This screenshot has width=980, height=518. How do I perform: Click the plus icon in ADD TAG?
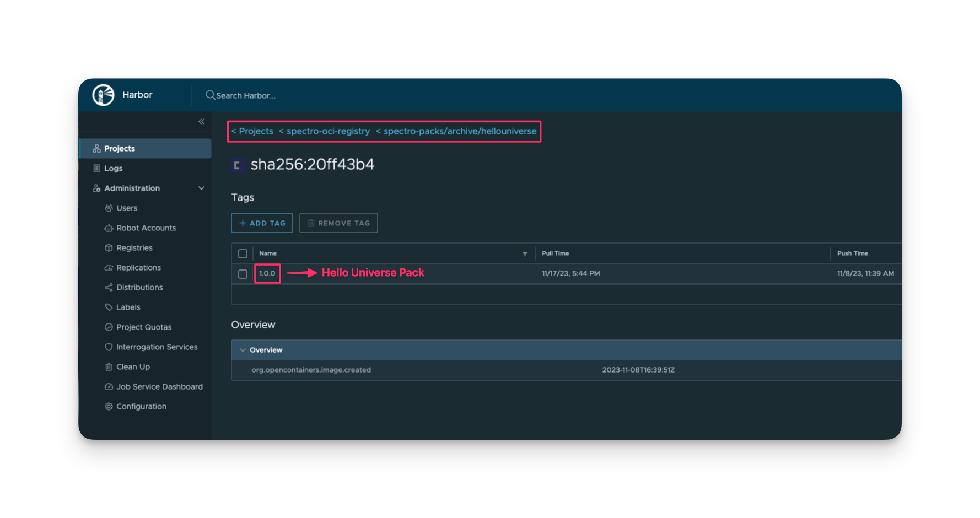243,223
